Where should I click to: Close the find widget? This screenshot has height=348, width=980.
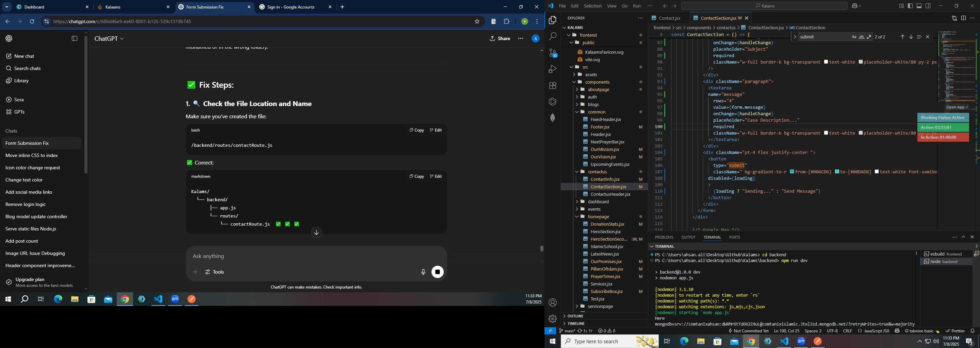coord(928,37)
